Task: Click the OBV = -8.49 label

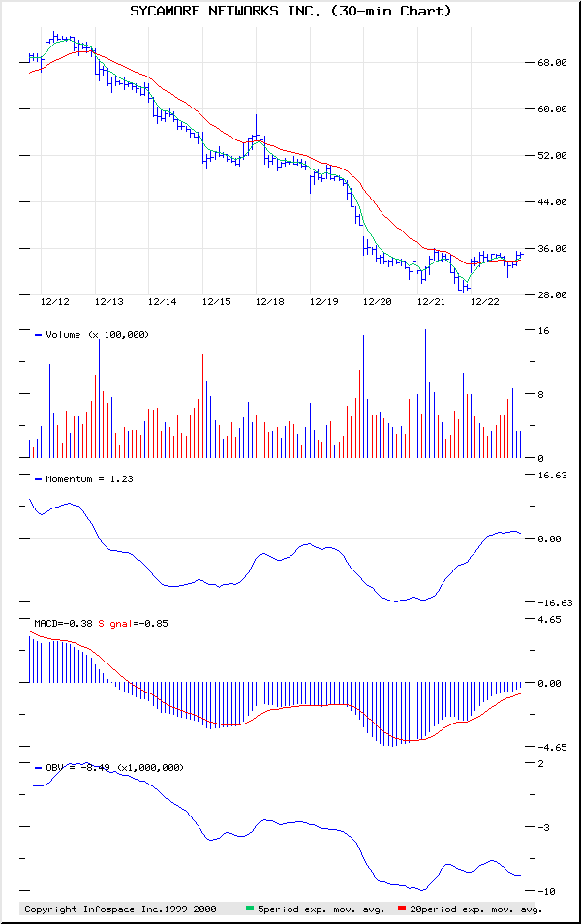Action: tap(114, 768)
